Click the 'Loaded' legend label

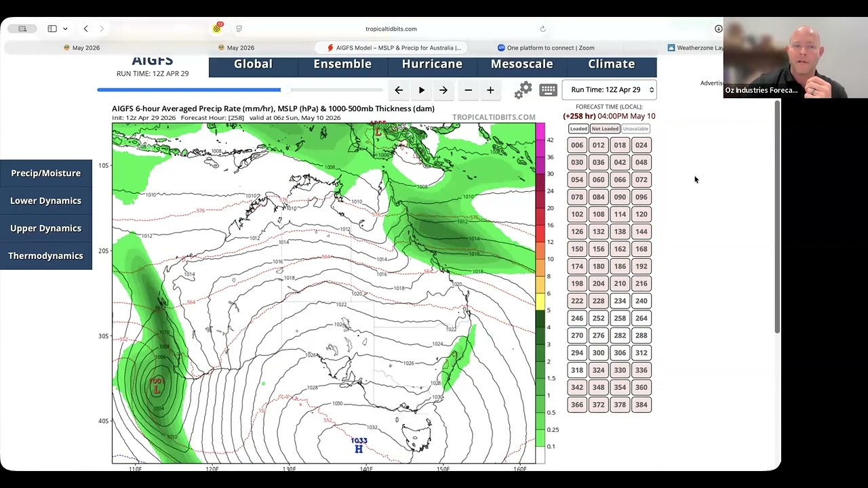click(578, 129)
